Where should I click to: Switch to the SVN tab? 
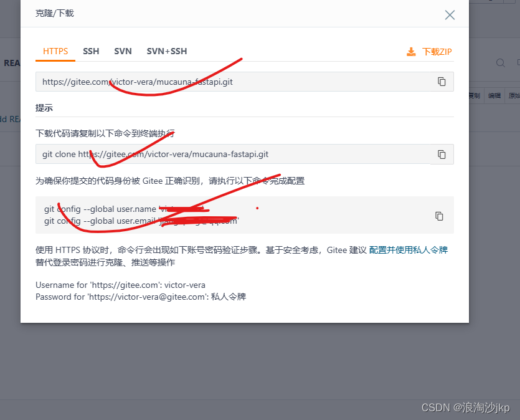click(123, 51)
